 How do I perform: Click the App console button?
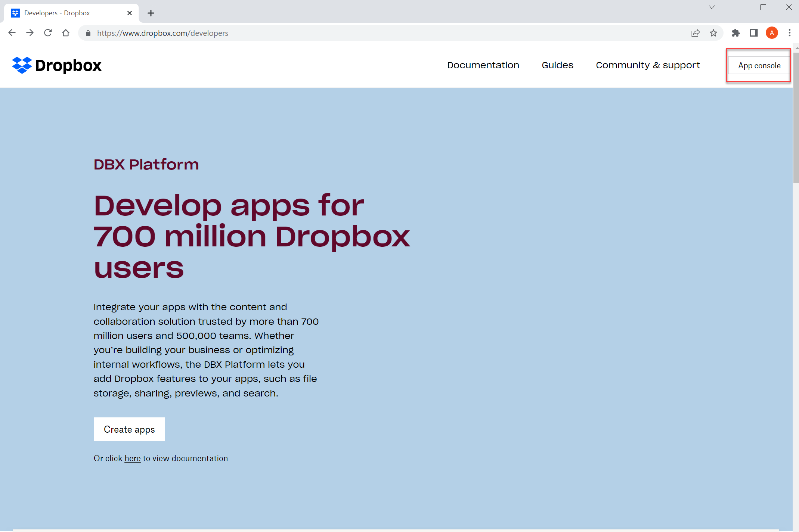tap(759, 66)
